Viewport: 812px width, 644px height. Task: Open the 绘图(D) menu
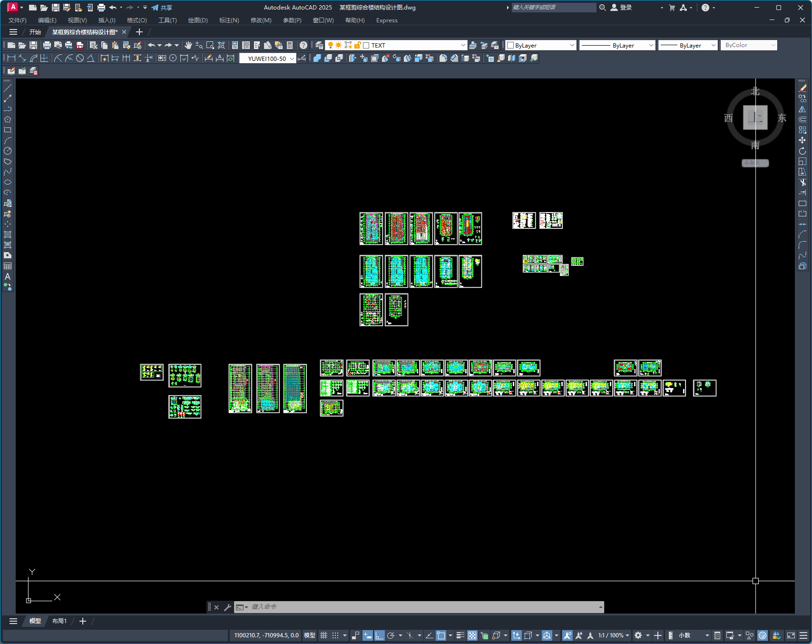[x=198, y=20]
